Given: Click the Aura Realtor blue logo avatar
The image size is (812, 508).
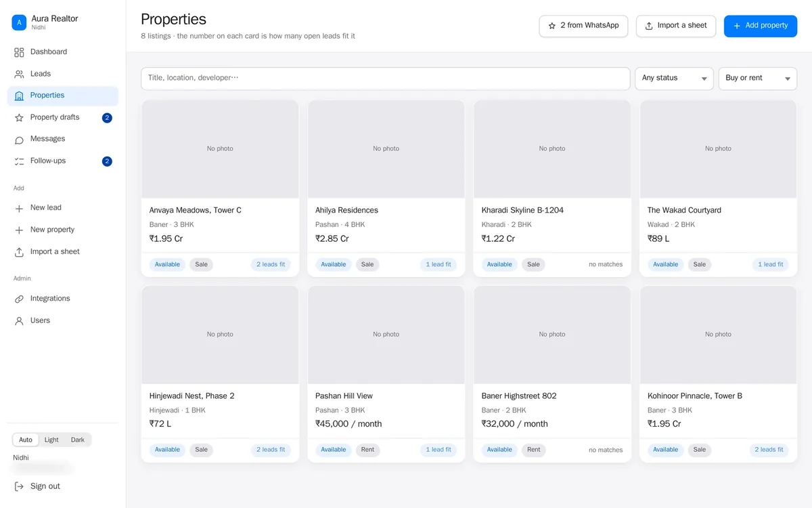Looking at the screenshot, I should pyautogui.click(x=19, y=22).
